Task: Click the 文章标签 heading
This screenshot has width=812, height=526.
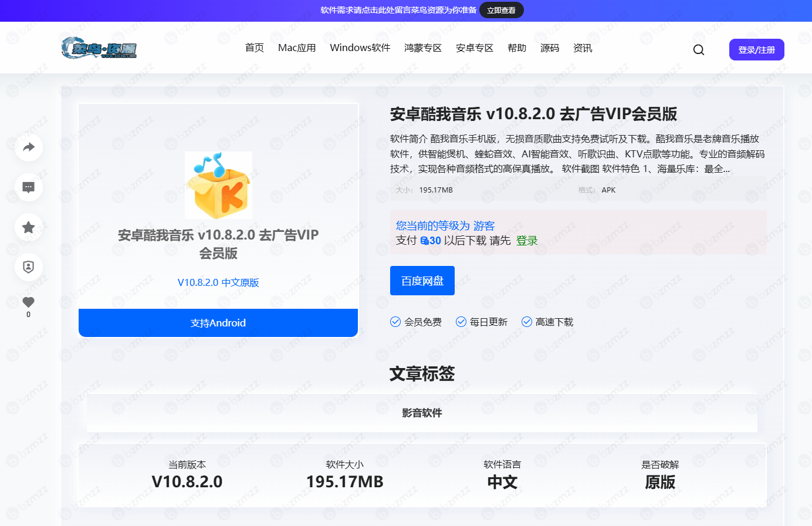Action: (422, 374)
